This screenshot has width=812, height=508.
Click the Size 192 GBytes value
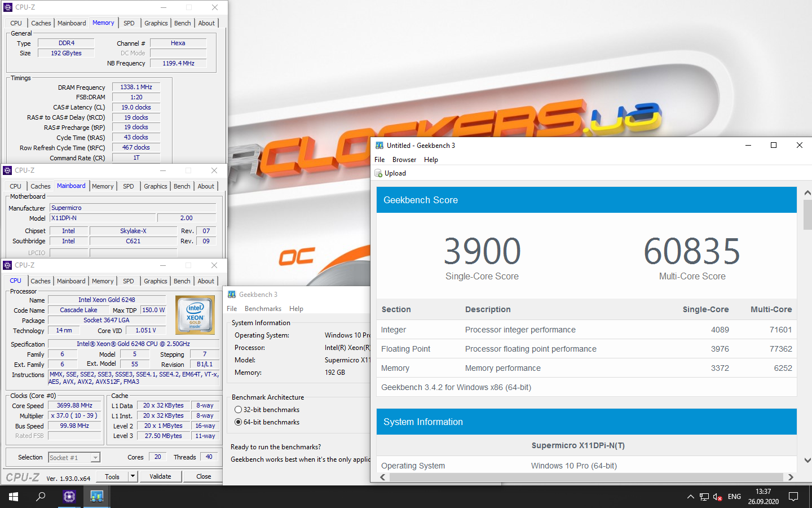(66, 53)
